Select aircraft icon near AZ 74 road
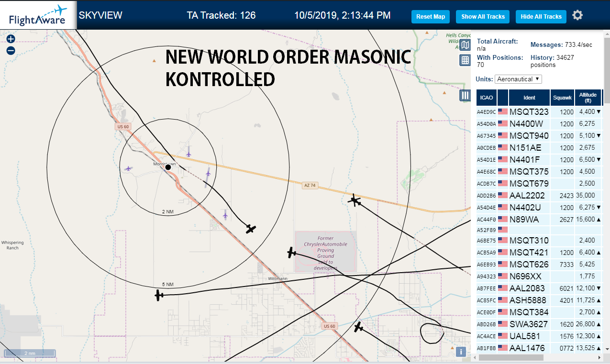This screenshot has width=610, height=364. pyautogui.click(x=355, y=200)
